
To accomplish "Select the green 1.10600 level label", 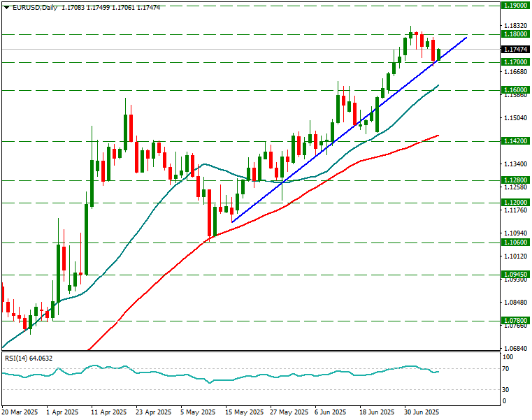I will tap(515, 242).
